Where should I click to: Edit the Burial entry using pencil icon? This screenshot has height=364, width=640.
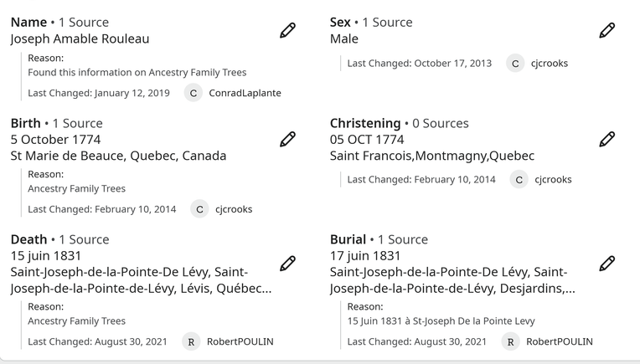pyautogui.click(x=607, y=264)
